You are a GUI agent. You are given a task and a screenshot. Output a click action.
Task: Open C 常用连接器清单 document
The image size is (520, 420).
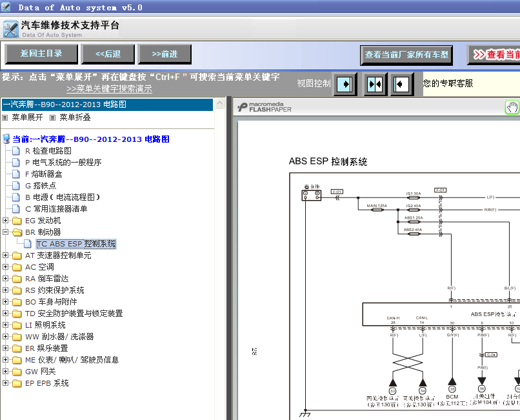[56, 209]
